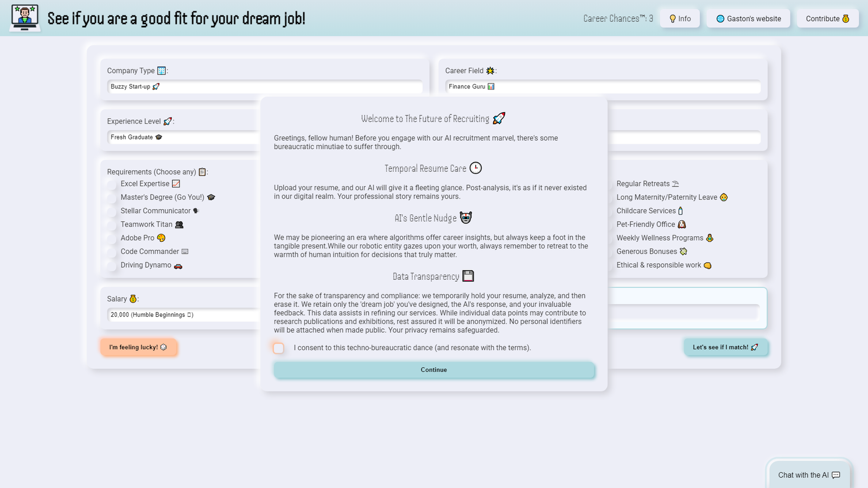Click Let's see if I match! button

click(726, 347)
